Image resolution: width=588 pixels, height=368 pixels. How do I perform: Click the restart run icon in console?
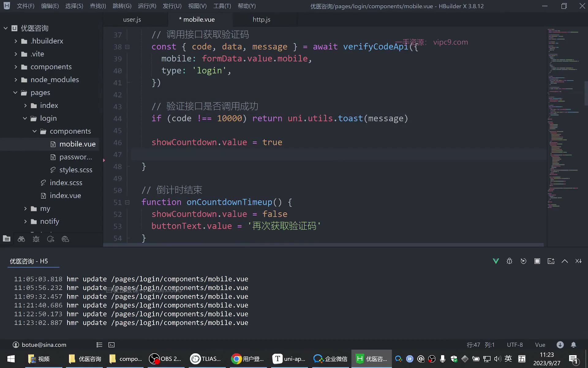[523, 261]
